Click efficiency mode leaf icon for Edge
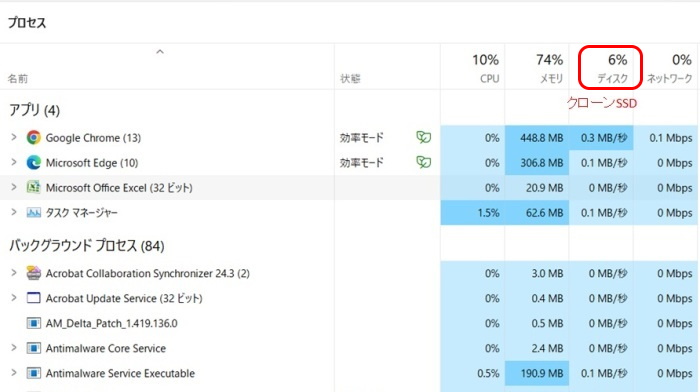700x392 pixels. click(x=423, y=162)
